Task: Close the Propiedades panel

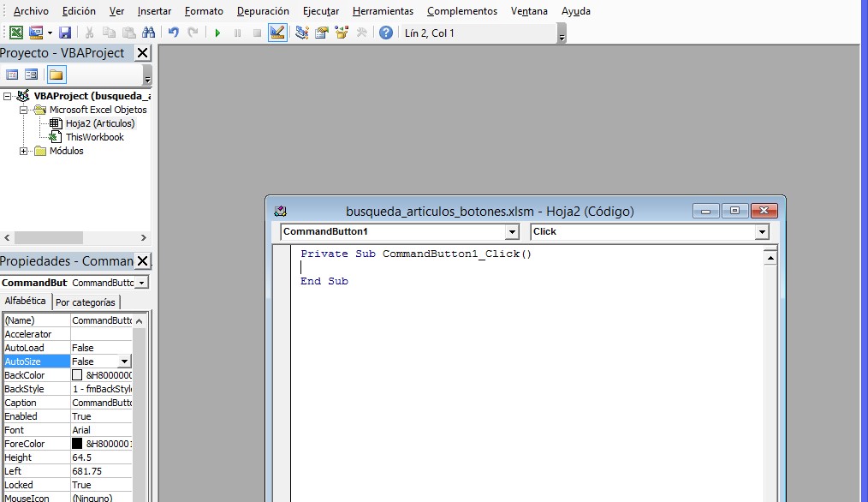Action: (x=143, y=260)
